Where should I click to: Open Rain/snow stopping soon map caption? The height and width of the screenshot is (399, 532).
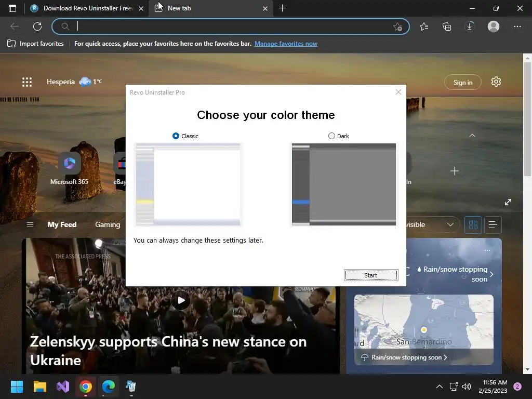point(404,357)
